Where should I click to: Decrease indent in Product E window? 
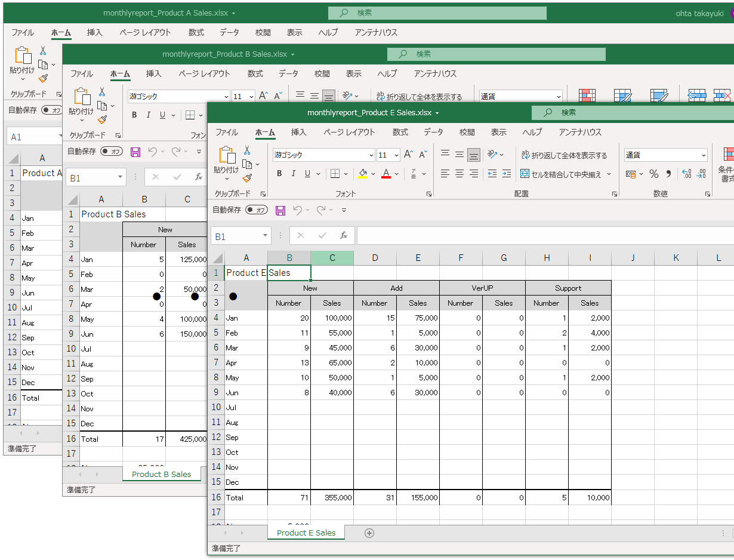click(492, 174)
